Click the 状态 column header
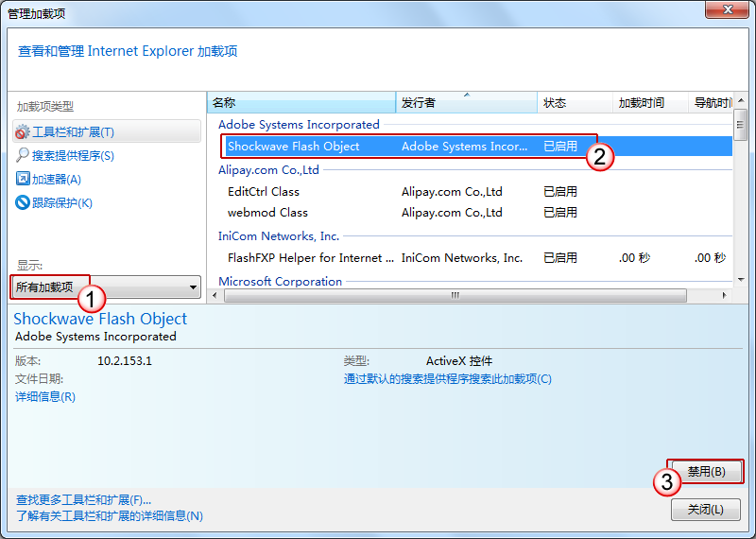 coord(573,102)
